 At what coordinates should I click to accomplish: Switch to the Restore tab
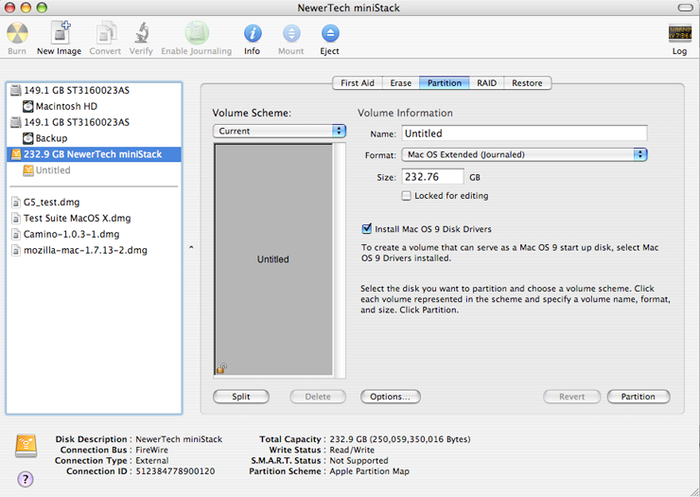tap(527, 83)
